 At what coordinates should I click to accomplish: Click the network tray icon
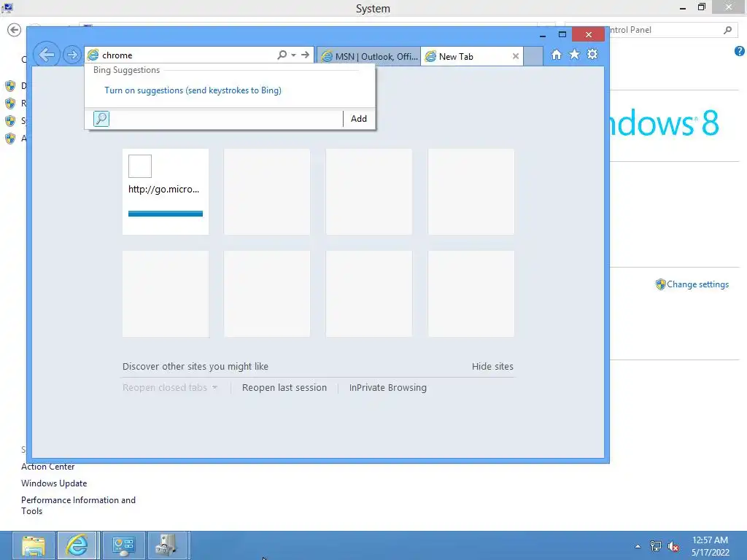click(x=656, y=546)
